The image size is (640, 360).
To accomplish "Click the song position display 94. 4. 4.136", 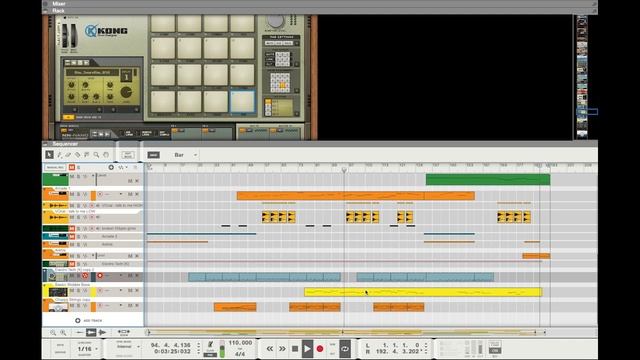I will pos(171,345).
